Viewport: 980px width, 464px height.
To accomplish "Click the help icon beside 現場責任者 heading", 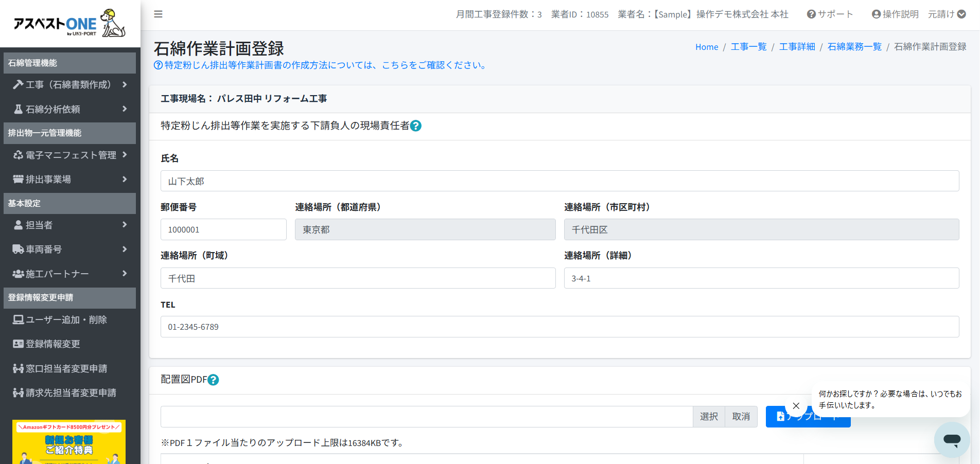I will pyautogui.click(x=416, y=126).
